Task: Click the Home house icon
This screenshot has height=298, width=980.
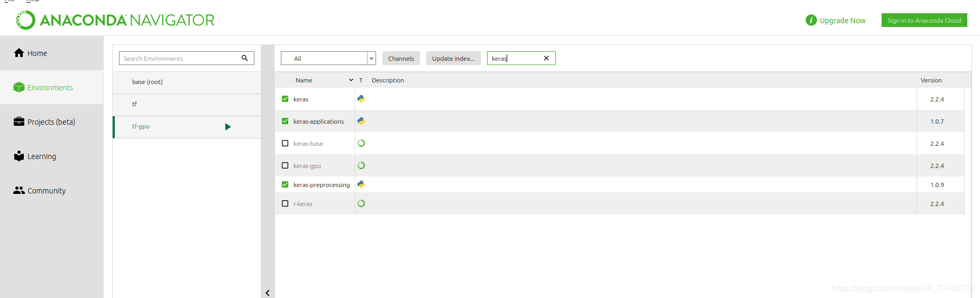Action: [19, 53]
